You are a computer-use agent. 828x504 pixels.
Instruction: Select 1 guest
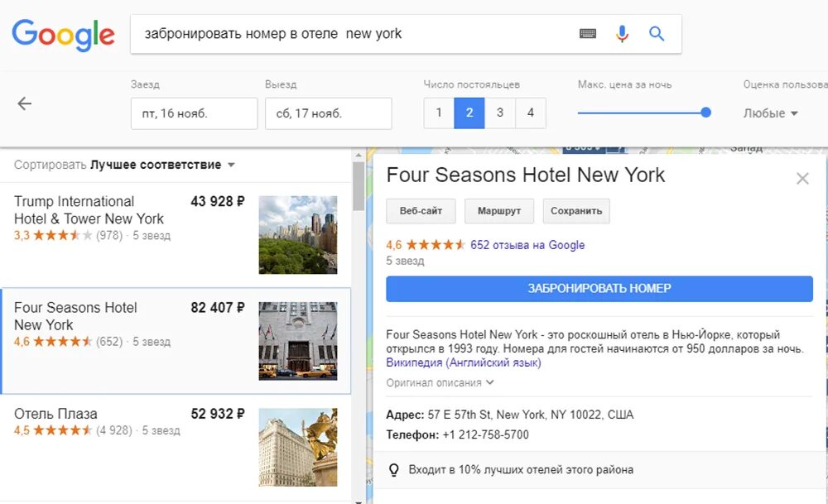439,113
